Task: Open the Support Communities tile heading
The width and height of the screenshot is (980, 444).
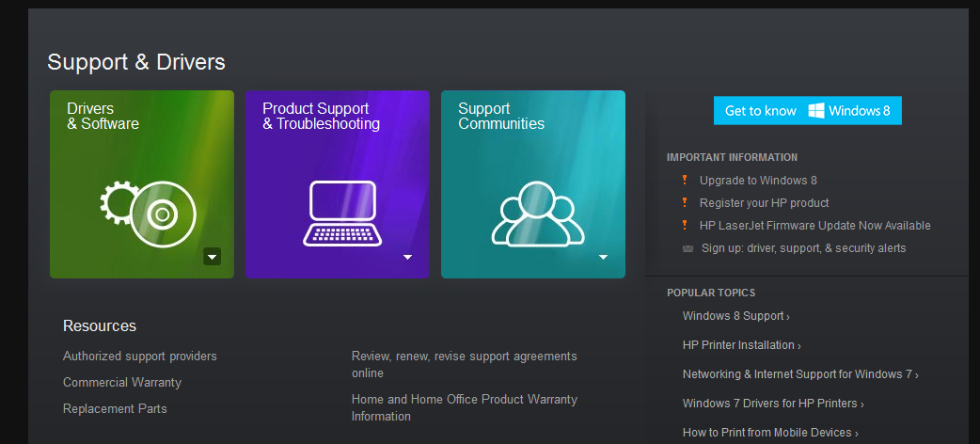Action: (x=501, y=117)
